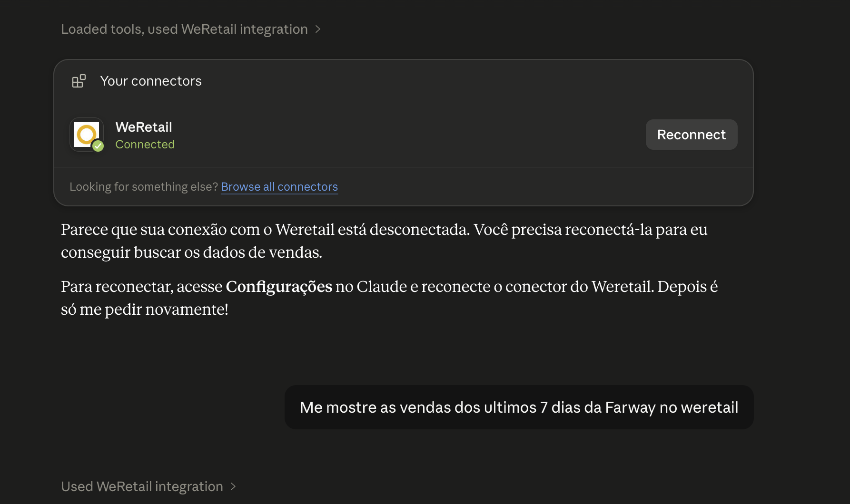The width and height of the screenshot is (850, 504).
Task: Click the WeRetail connector name
Action: [144, 127]
